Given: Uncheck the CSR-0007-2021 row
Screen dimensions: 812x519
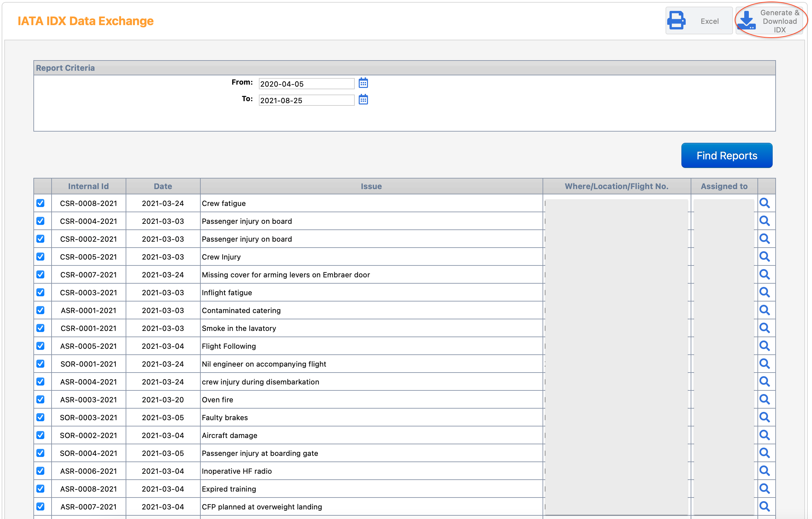Looking at the screenshot, I should point(40,274).
